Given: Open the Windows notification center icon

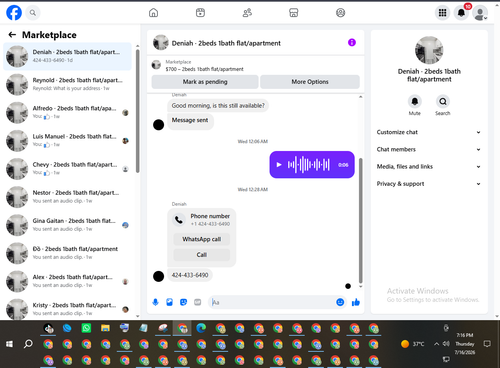Looking at the screenshot, I should 487,344.
